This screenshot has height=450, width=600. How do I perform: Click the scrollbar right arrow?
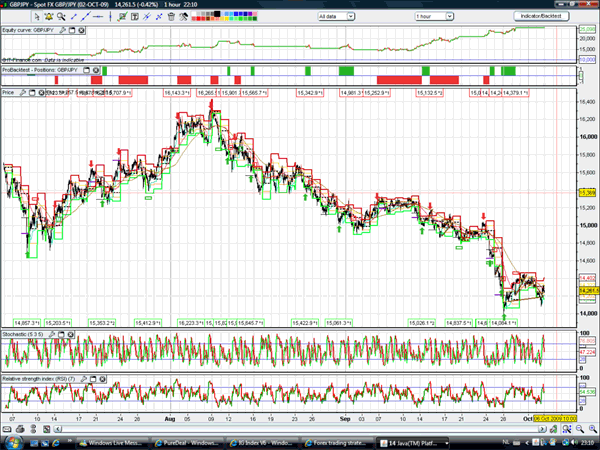(x=542, y=429)
